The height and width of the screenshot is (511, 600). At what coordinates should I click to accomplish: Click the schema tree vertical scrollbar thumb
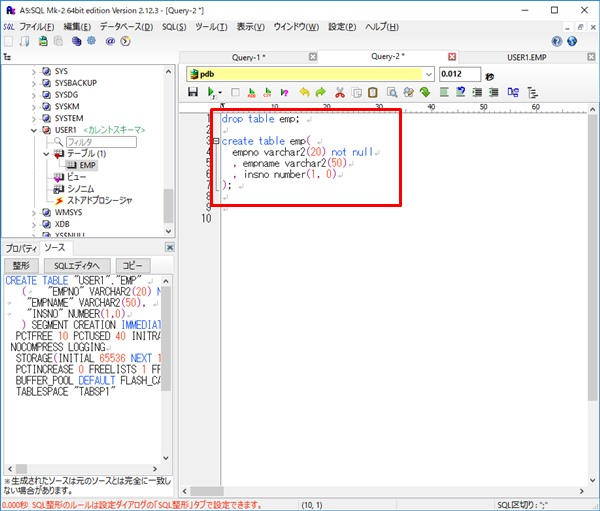(x=168, y=206)
